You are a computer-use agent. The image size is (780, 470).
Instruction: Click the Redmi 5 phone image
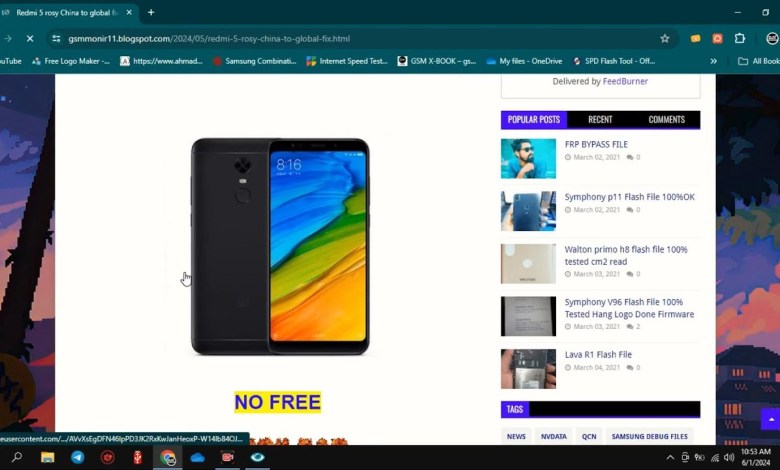point(280,246)
